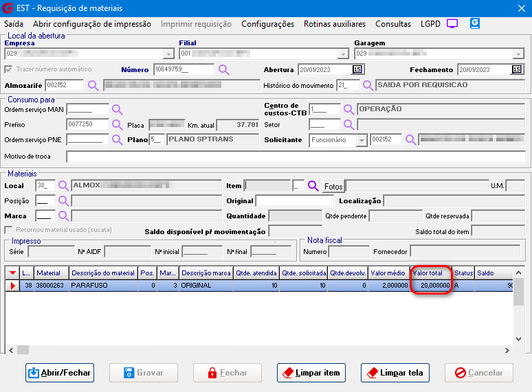
Task: Click the Ordem serviço PNE search magnifier
Action: click(x=117, y=139)
